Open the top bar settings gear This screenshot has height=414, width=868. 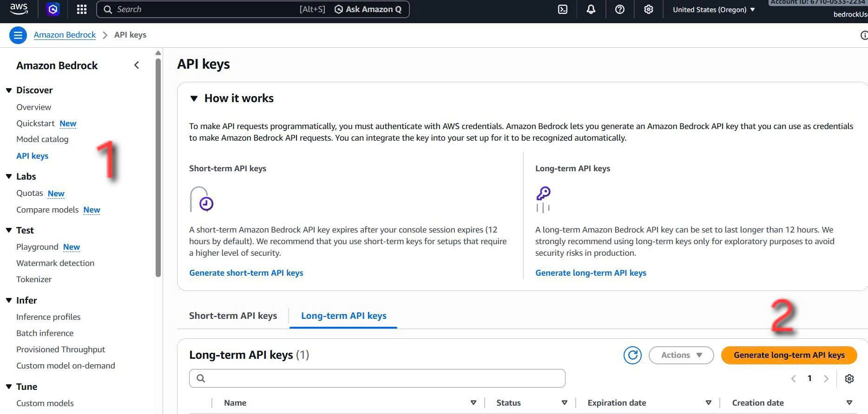(x=648, y=9)
